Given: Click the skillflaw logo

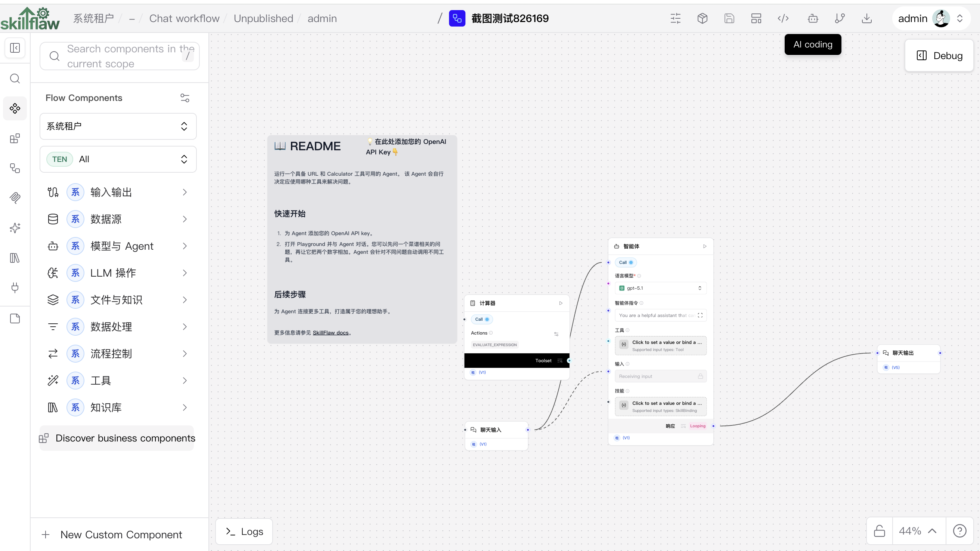Looking at the screenshot, I should pyautogui.click(x=30, y=18).
